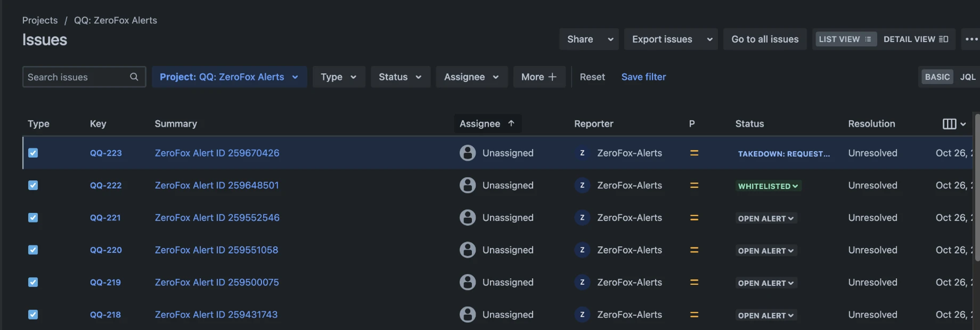Click the Search issues input field
The image size is (980, 330).
(76, 77)
